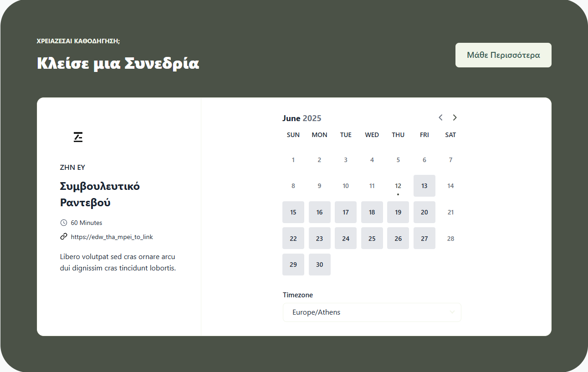Click the Κλείσε μια Συνεδρία heading
Image resolution: width=588 pixels, height=372 pixels.
tap(118, 63)
